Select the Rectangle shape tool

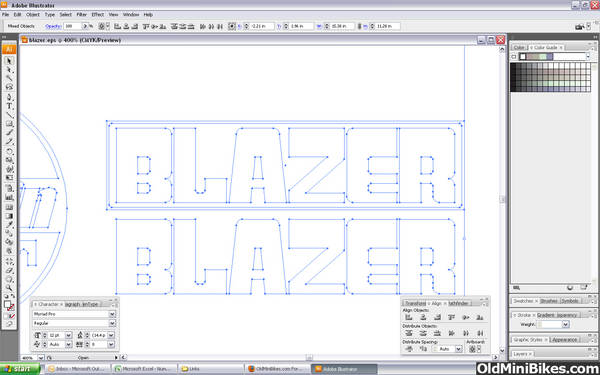coord(10,124)
